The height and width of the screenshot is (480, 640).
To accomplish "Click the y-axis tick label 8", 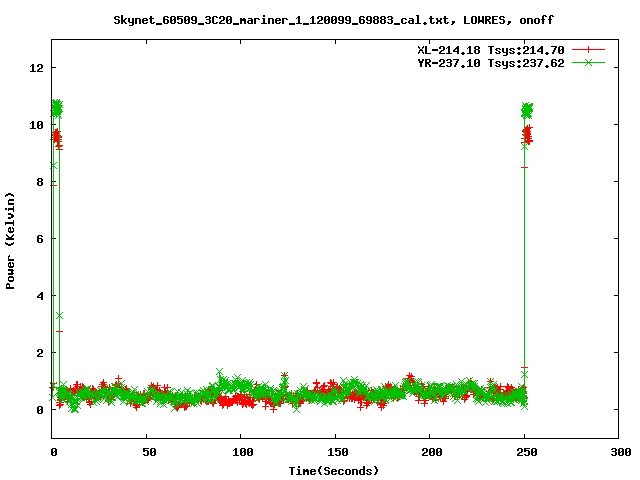I will 40,182.
